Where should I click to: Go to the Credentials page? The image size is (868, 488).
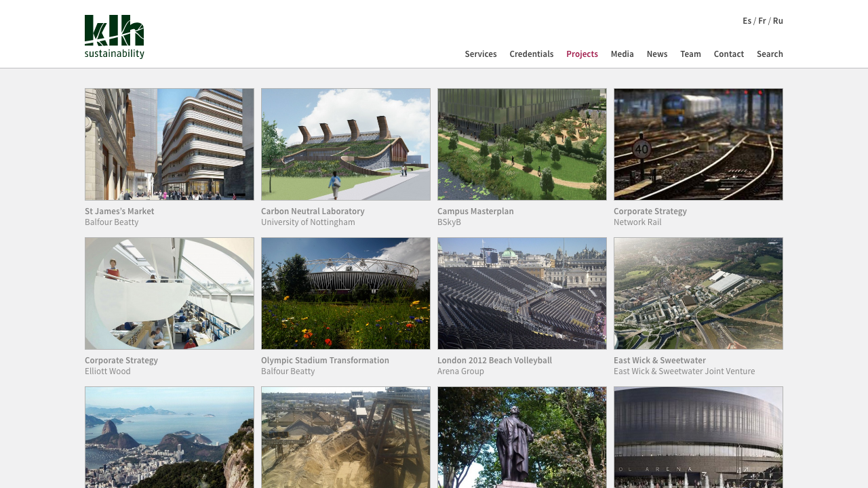coord(531,54)
